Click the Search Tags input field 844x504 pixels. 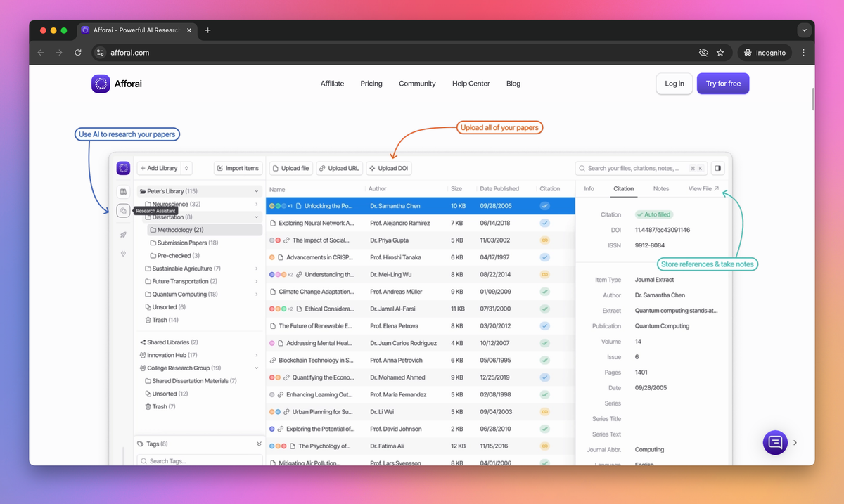(x=199, y=461)
